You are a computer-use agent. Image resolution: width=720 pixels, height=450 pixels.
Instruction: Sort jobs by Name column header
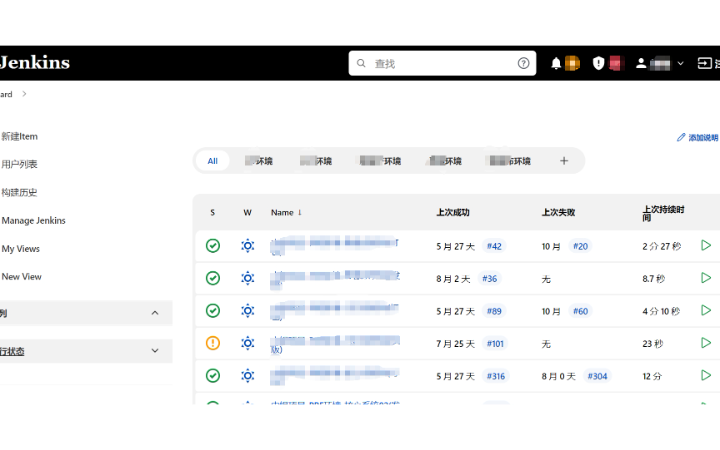click(x=286, y=213)
